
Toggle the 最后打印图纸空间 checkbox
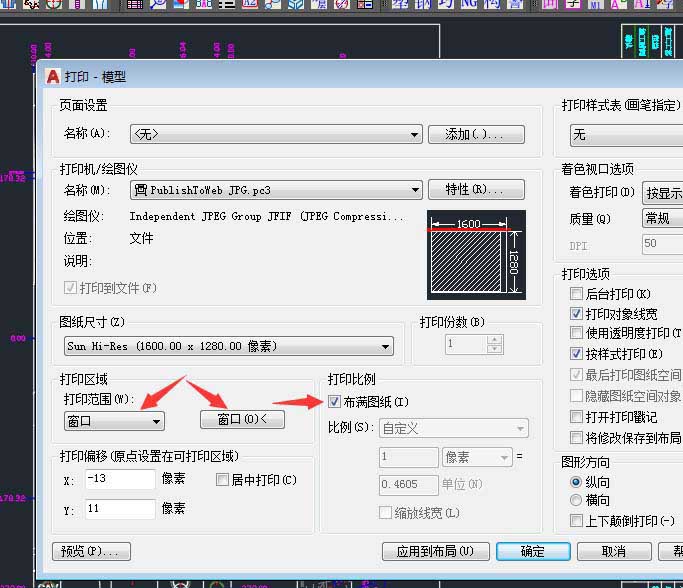576,374
